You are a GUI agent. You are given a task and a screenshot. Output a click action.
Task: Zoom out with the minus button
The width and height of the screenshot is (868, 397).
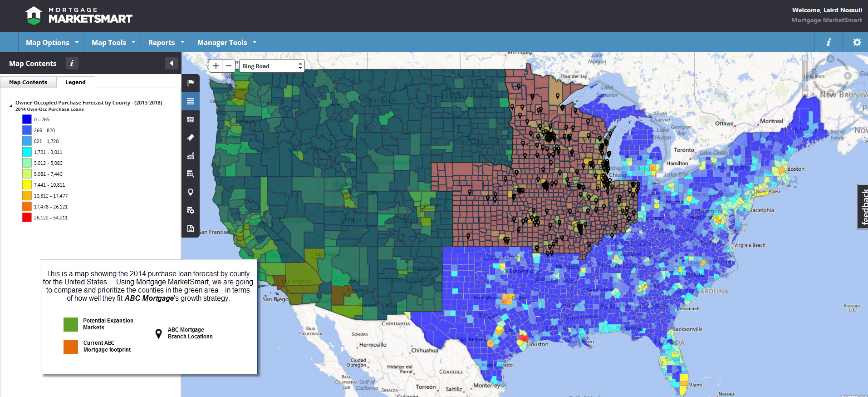(229, 66)
